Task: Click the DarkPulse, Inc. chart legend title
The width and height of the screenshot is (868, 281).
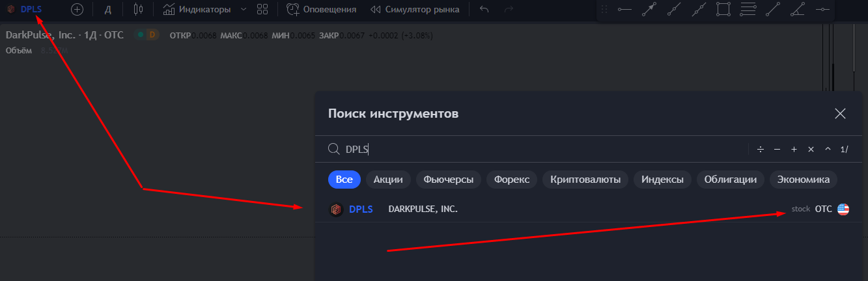Action: point(64,34)
